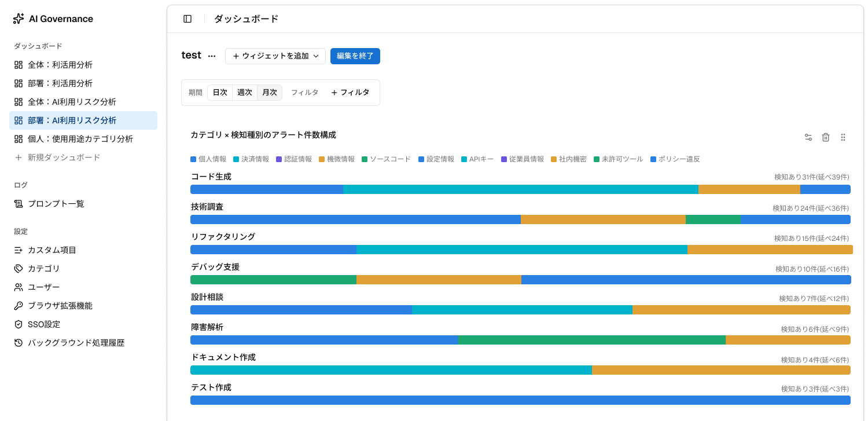Image resolution: width=868 pixels, height=421 pixels.
Task: Click the バックグラウンド処理履歴 history icon
Action: coord(19,343)
